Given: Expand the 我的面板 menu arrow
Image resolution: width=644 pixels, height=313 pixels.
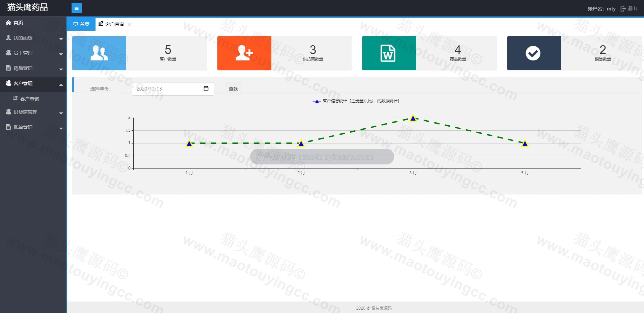Looking at the screenshot, I should click(61, 39).
